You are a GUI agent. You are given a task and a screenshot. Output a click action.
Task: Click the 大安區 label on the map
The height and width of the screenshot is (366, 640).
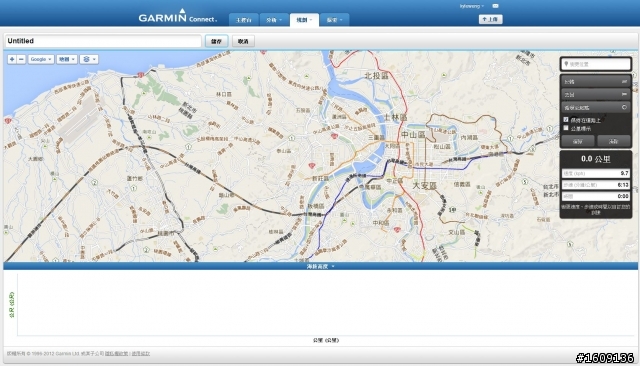pos(424,186)
